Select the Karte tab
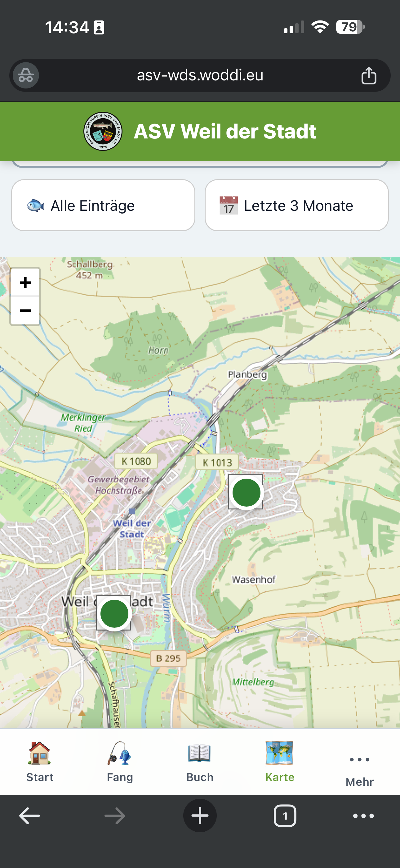The height and width of the screenshot is (868, 400). pos(280,762)
